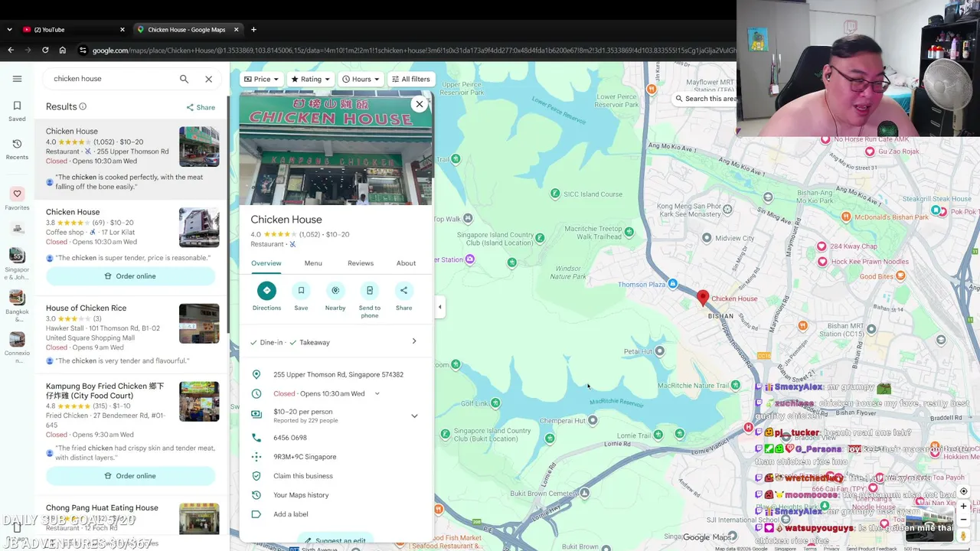
Task: Save Chicken House with the bookmark icon
Action: click(x=301, y=290)
